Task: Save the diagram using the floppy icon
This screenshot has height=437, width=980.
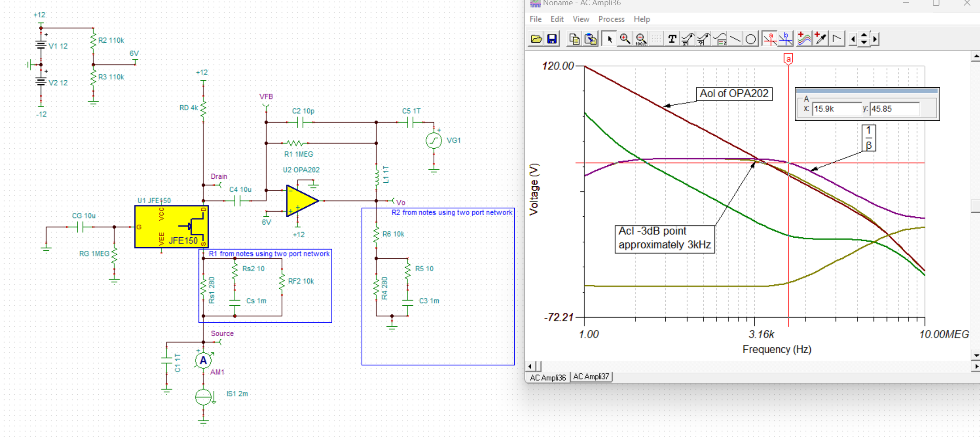Action: point(552,39)
